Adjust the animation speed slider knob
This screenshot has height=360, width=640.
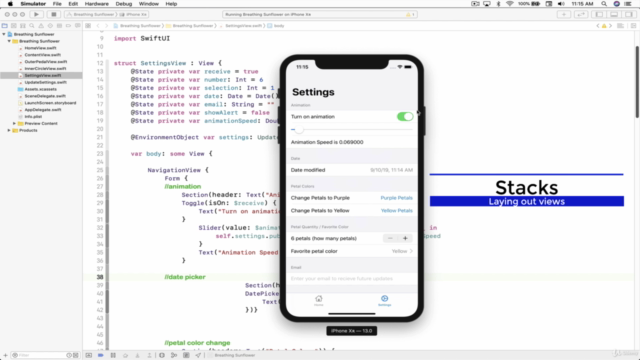[299, 129]
